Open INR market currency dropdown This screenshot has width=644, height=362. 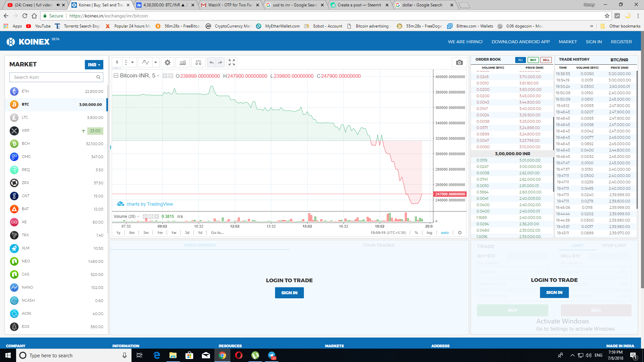coord(94,65)
